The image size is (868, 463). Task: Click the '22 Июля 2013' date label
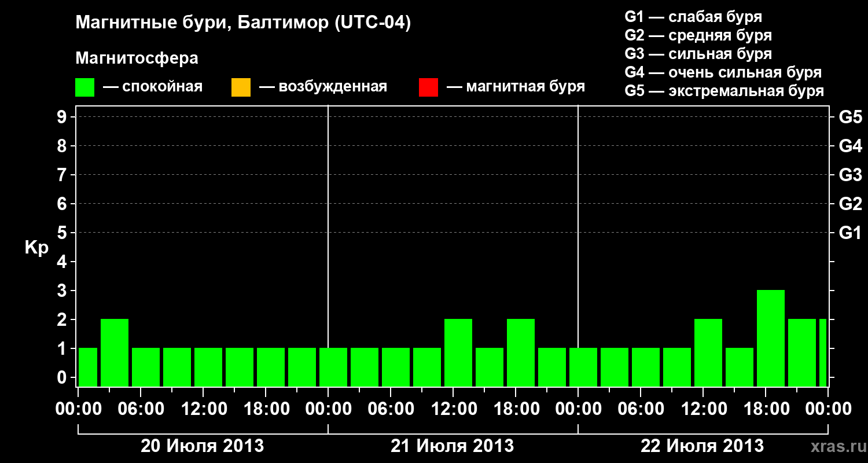point(703,446)
